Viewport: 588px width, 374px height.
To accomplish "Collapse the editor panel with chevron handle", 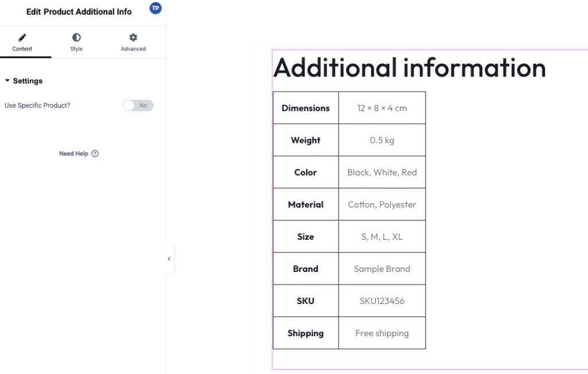I will click(169, 259).
